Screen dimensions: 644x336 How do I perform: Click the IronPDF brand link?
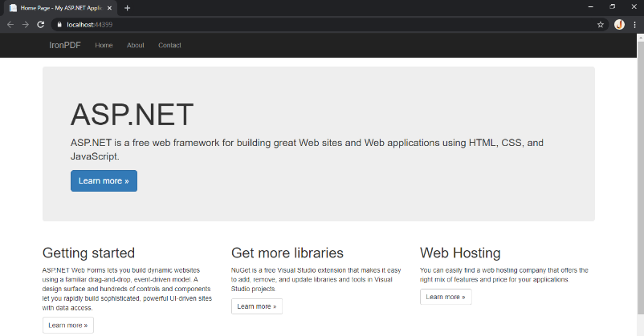(x=65, y=45)
